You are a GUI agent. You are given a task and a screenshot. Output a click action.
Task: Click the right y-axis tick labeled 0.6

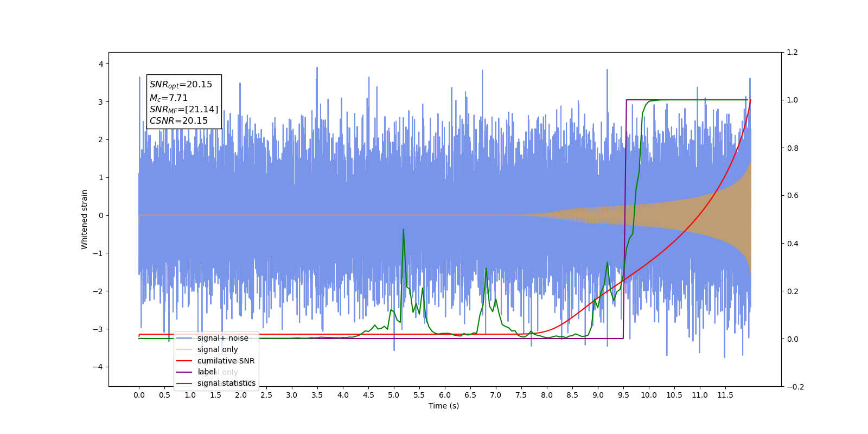(793, 196)
